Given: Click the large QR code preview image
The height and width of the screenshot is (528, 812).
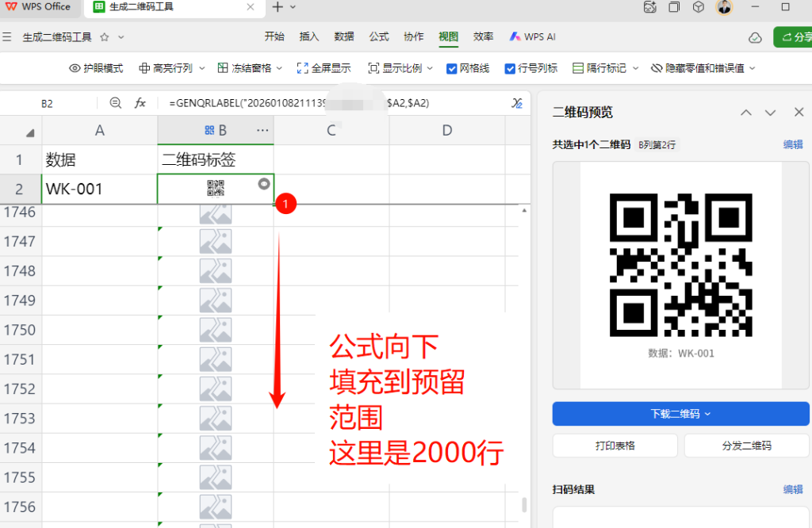Looking at the screenshot, I should (681, 265).
